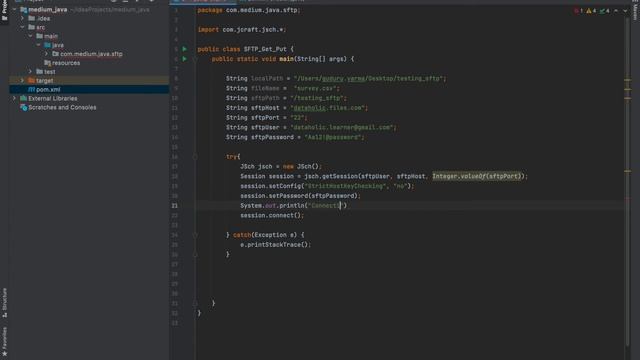Click the Maven pom.xml file icon
Screen dimensions: 640x360
[x=31, y=89]
